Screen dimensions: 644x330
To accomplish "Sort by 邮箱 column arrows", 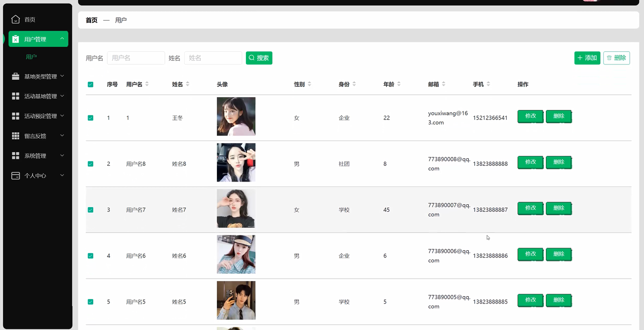I will click(443, 84).
